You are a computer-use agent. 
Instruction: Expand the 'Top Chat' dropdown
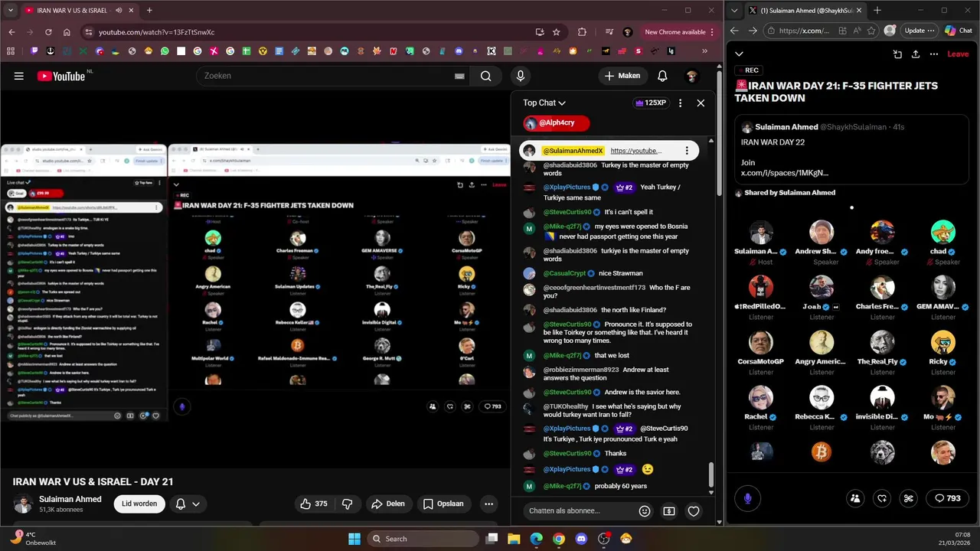click(x=544, y=103)
